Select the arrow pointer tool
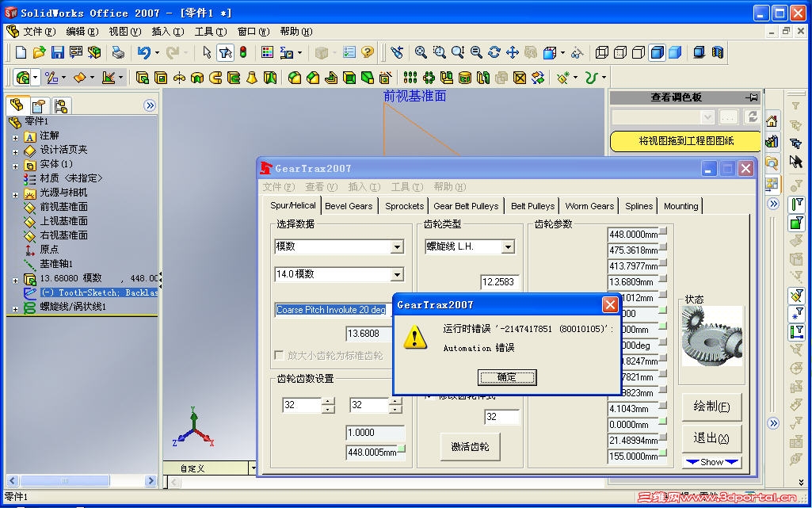Screen dimensions: 812x508 tap(207, 52)
